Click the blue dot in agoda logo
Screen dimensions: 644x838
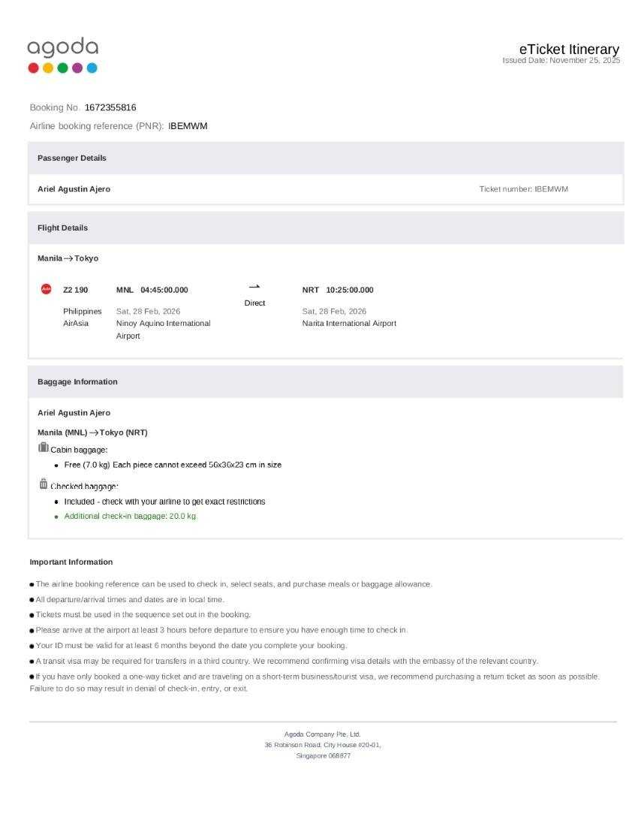(92, 68)
